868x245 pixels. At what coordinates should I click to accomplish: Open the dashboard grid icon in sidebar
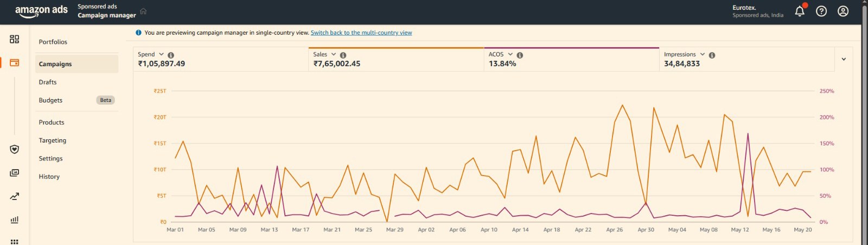point(15,39)
